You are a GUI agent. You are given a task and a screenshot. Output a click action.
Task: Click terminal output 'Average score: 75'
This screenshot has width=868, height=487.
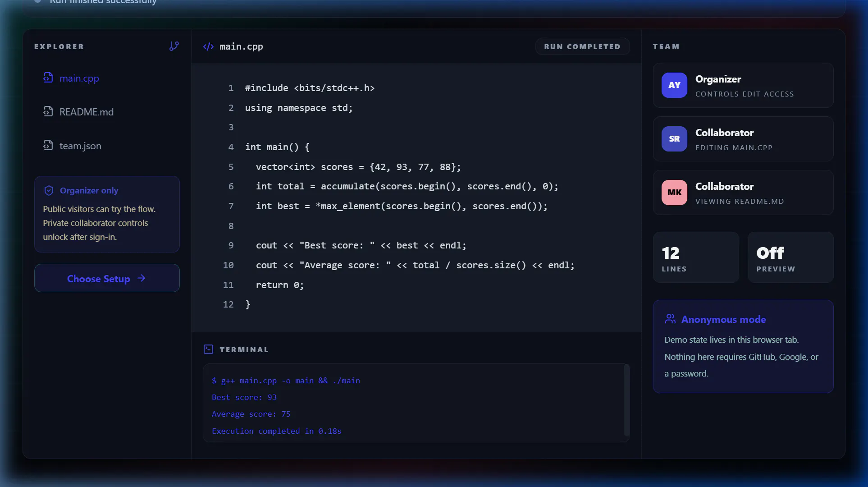251,414
